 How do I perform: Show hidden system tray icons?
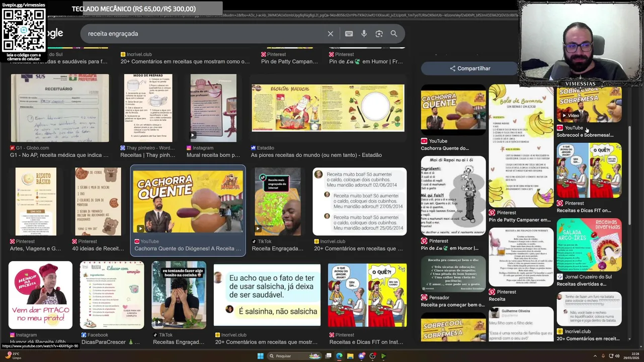point(594,356)
